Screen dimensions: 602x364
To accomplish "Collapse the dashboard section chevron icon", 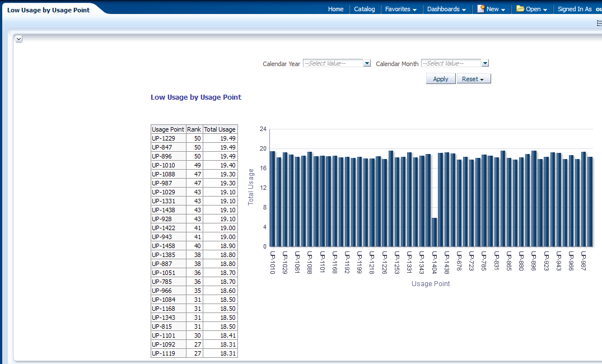I will pyautogui.click(x=18, y=39).
